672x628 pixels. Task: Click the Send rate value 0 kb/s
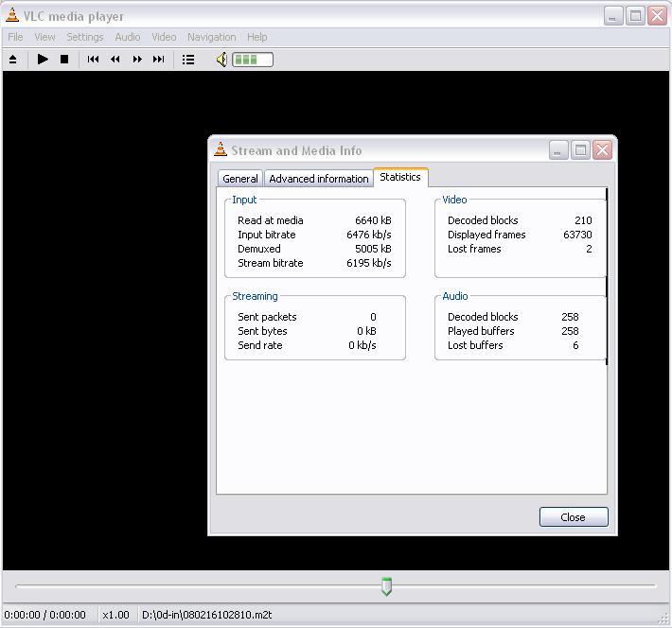(363, 345)
